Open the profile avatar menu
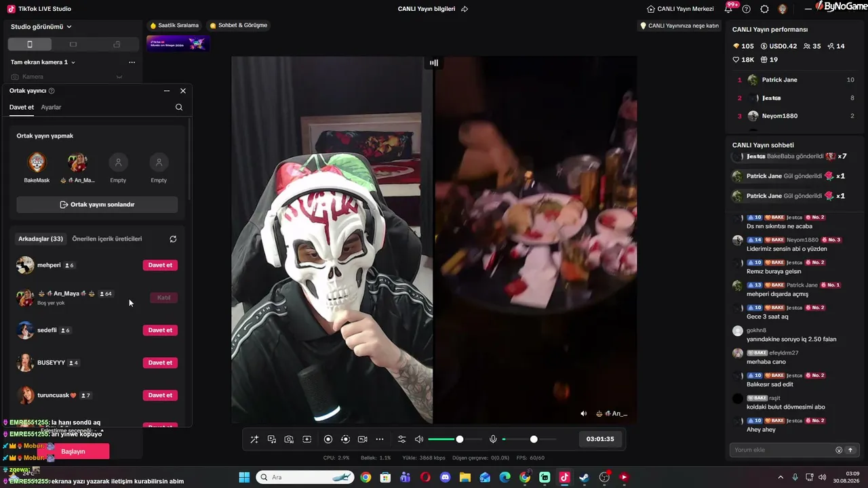Screen dimensions: 868x488 [x=782, y=9]
